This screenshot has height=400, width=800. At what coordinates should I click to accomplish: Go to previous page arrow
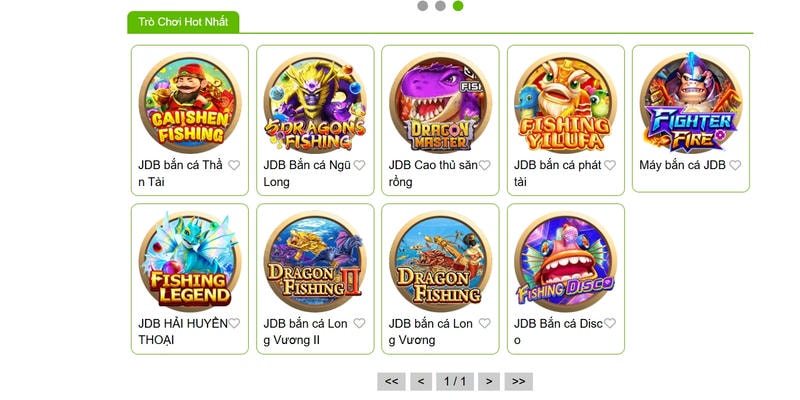(x=421, y=382)
